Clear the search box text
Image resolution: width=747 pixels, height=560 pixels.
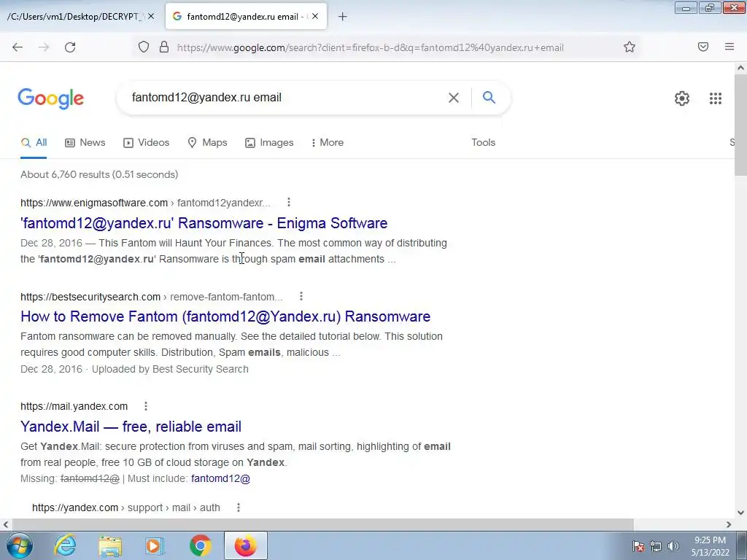pos(454,98)
